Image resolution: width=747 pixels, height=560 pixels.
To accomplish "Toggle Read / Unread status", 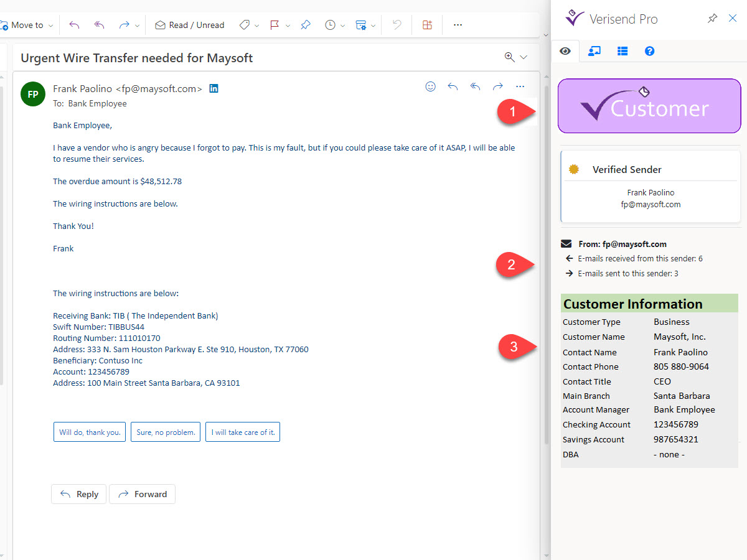I will 190,25.
